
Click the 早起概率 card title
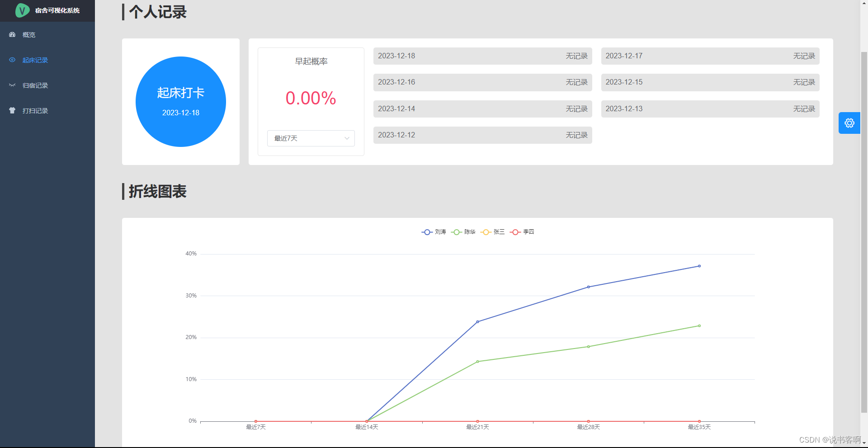click(311, 61)
